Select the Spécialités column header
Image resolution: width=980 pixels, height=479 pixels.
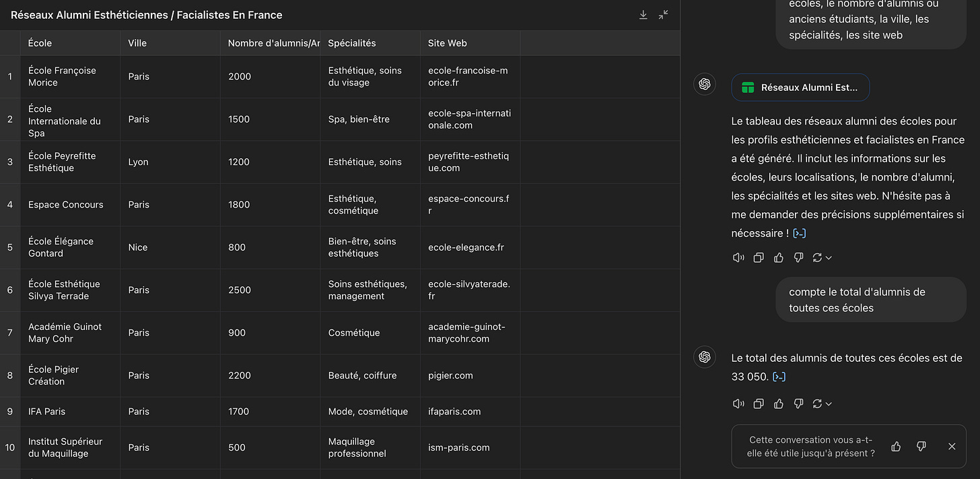click(370, 43)
